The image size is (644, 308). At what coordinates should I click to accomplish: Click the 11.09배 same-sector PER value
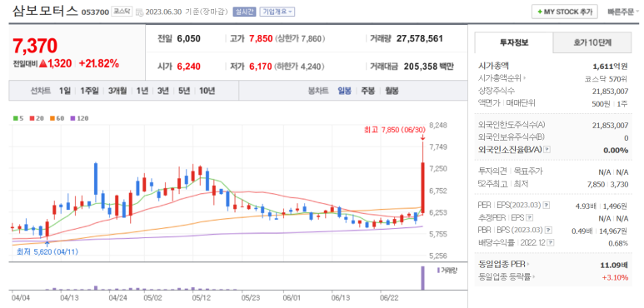point(614,264)
